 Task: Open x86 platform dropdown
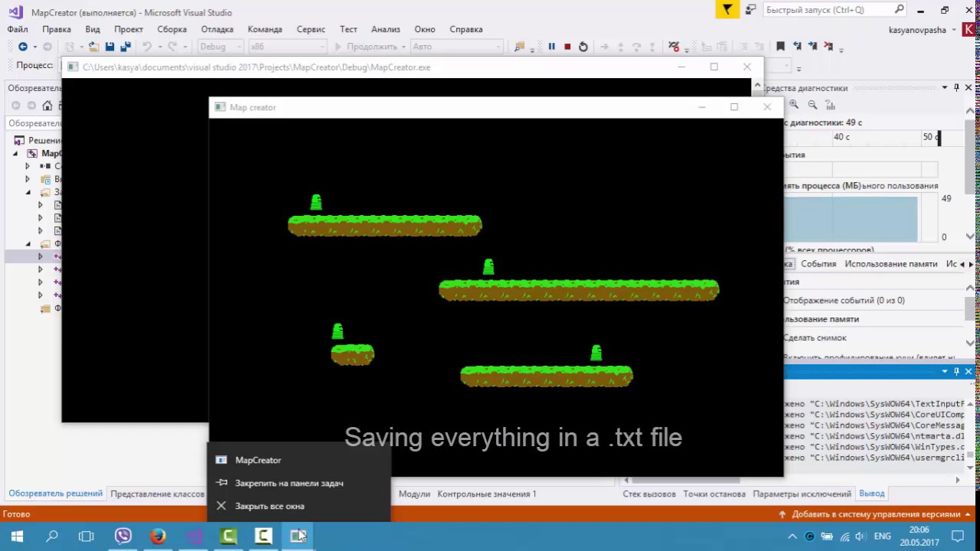(287, 47)
